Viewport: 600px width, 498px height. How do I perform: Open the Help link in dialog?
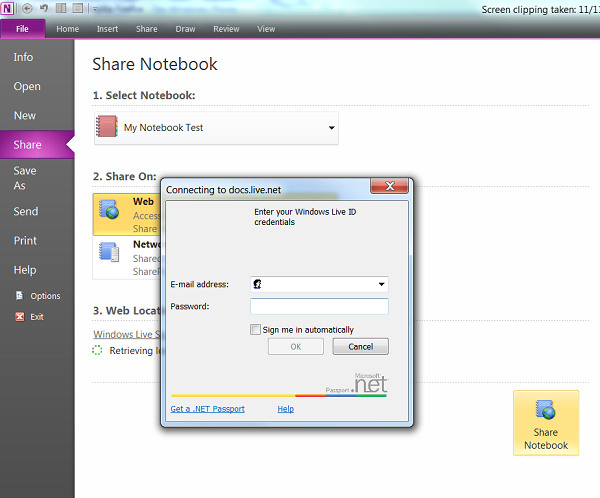[285, 409]
